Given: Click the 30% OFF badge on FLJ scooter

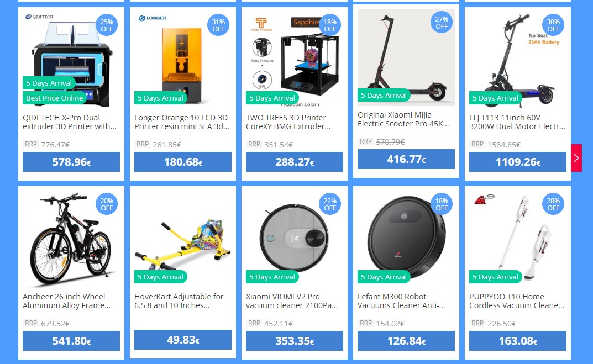Looking at the screenshot, I should point(553,25).
